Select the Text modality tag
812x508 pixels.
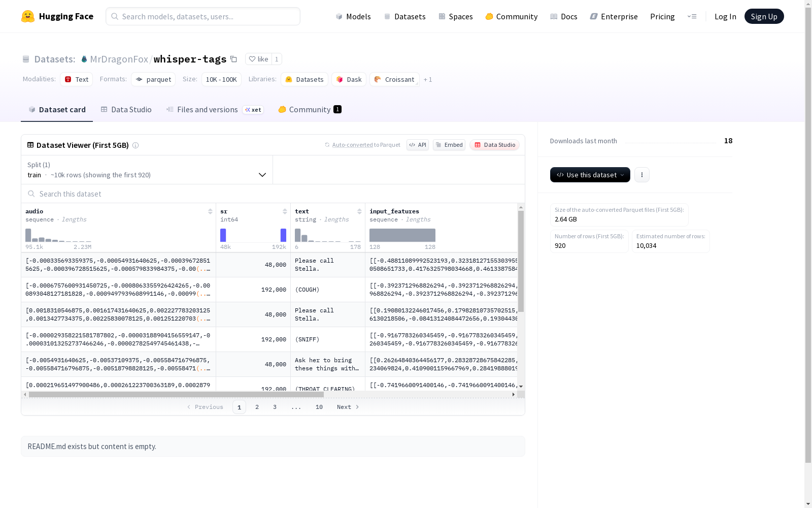76,79
